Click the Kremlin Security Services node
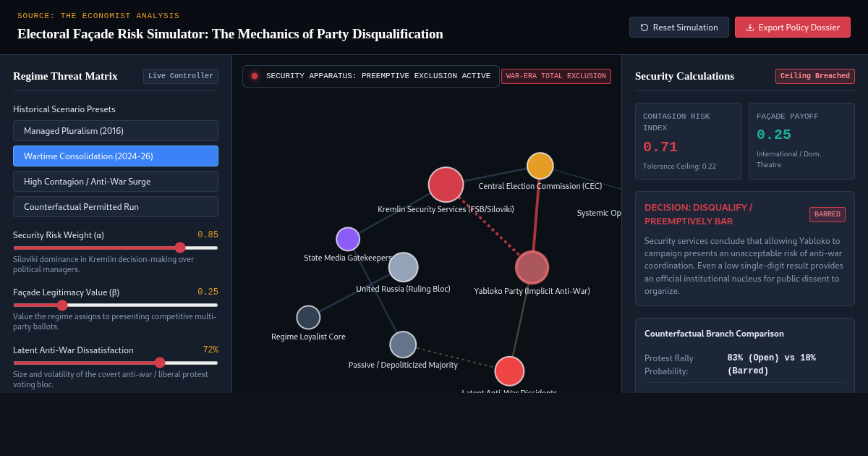Screen dimensions: 868x456 pos(446,185)
